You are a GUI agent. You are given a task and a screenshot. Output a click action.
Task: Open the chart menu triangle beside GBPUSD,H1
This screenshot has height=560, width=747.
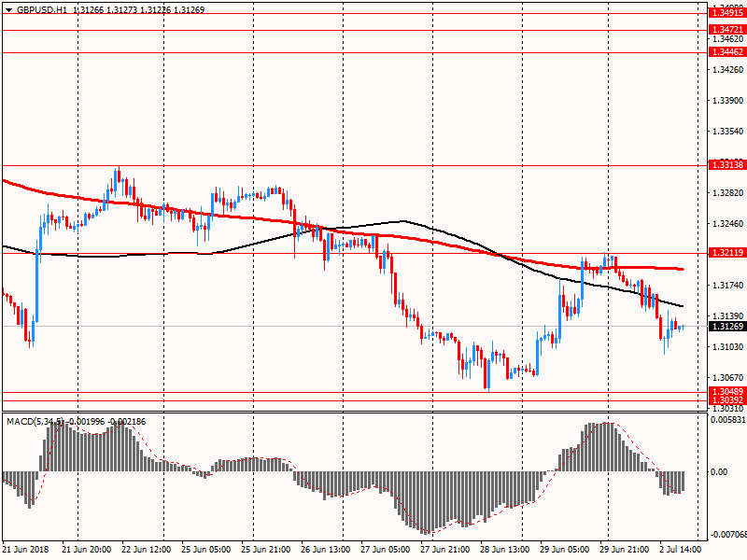pyautogui.click(x=8, y=10)
